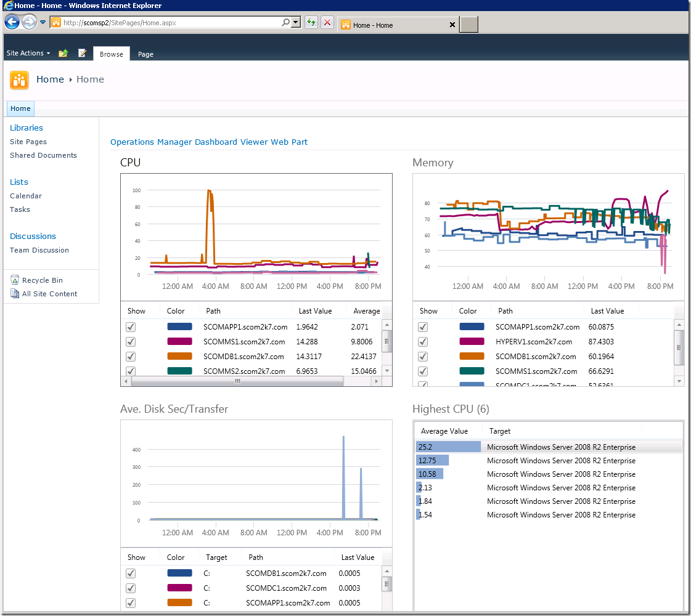Viewport: 691px width, 616px height.
Task: Uncheck Show for SCOMDC1 disk transfer row
Action: (x=131, y=588)
